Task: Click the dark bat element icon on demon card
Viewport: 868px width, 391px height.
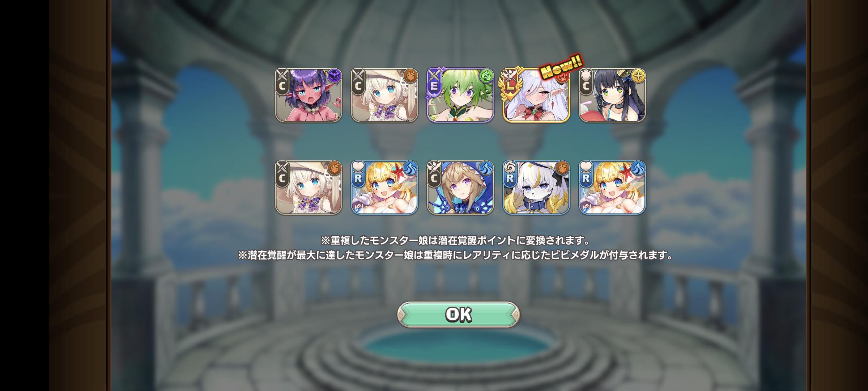Action: [x=335, y=76]
